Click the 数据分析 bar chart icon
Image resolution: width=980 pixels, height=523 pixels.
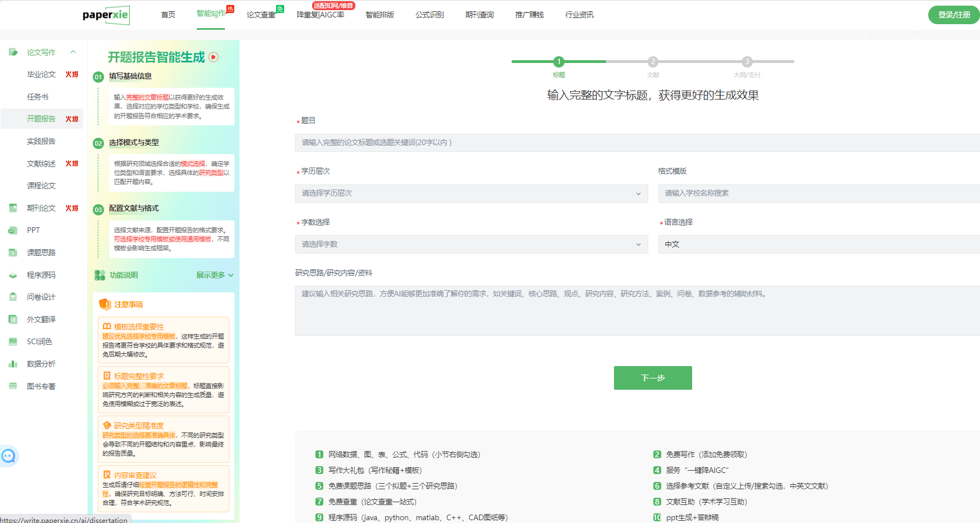[13, 364]
